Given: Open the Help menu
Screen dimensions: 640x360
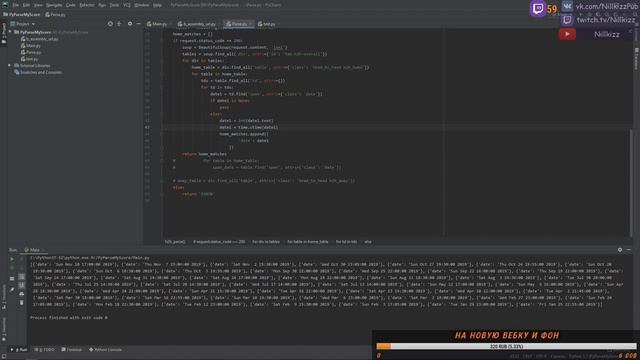Looking at the screenshot, I should pos(158,5).
